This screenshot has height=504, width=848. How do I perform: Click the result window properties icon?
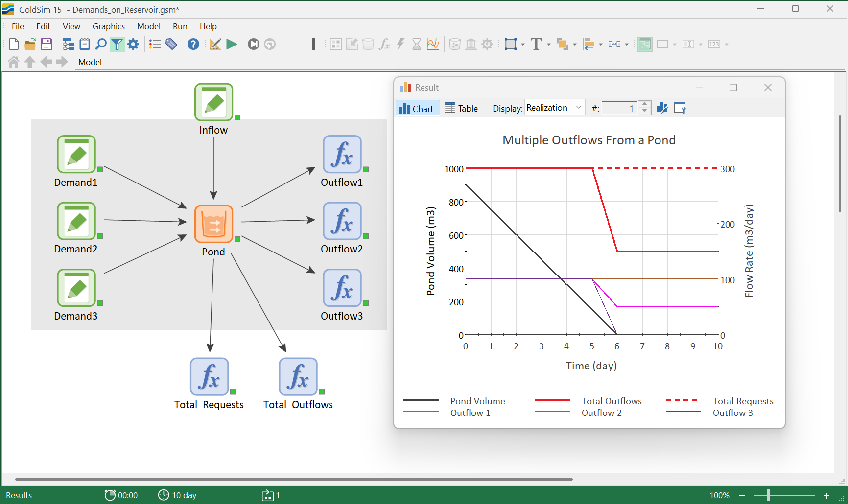[680, 108]
